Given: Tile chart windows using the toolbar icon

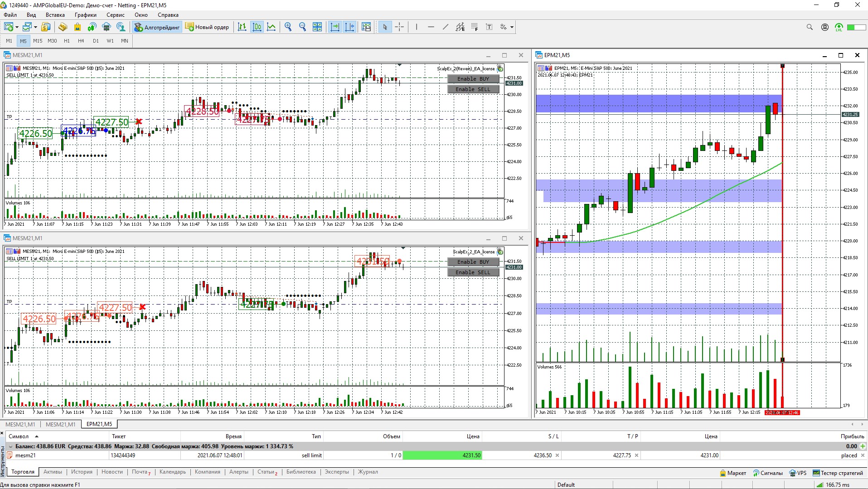Looking at the screenshot, I should pos(317,27).
